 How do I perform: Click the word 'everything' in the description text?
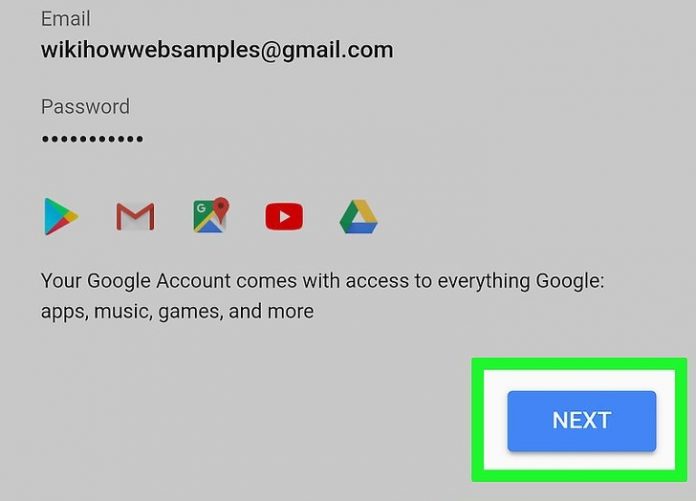click(x=484, y=282)
